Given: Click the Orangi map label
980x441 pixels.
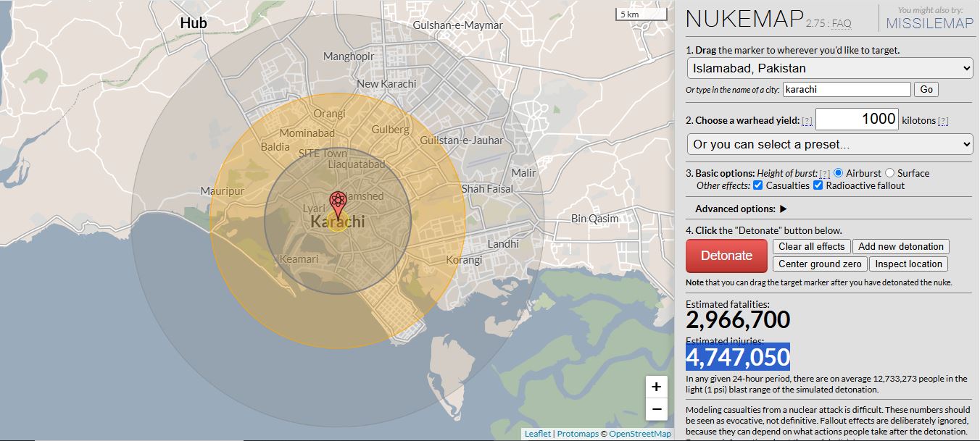Looking at the screenshot, I should point(329,114).
